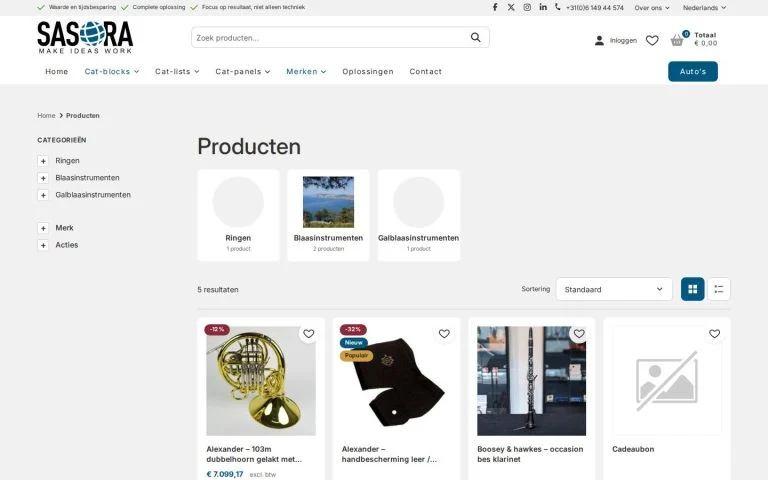Call the +31(0)6 149 44 574 number
Viewport: 768px width, 480px height.
pos(595,8)
